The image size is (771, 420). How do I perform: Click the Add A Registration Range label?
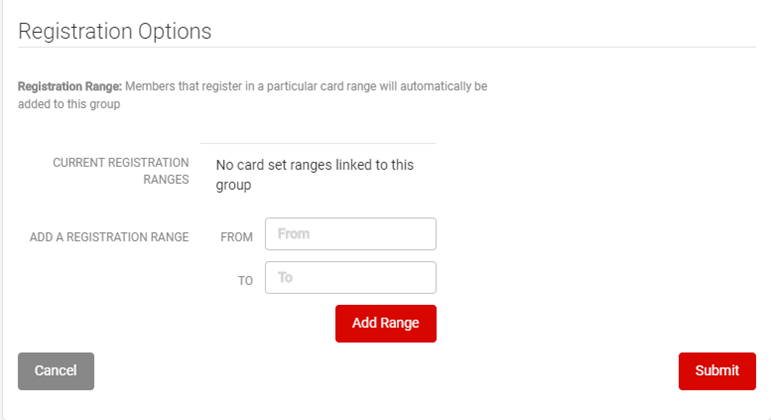109,237
